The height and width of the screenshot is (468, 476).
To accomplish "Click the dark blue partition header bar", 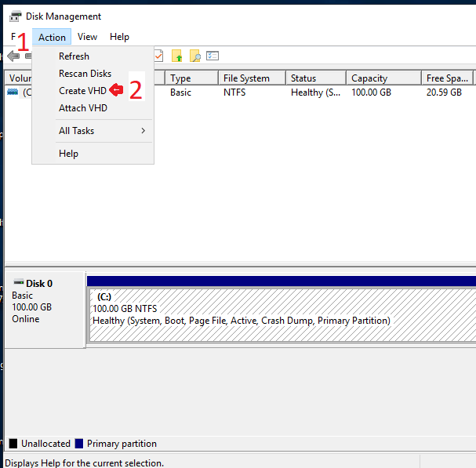I will (282, 281).
